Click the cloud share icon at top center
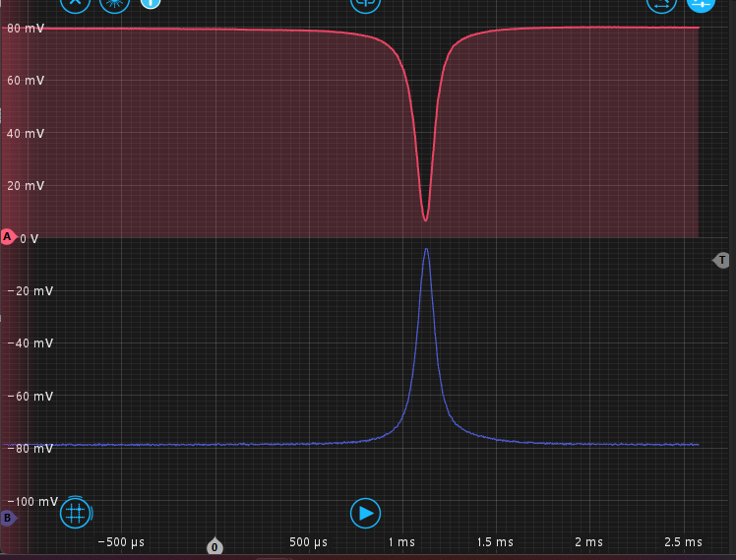This screenshot has height=560, width=736. (365, 4)
